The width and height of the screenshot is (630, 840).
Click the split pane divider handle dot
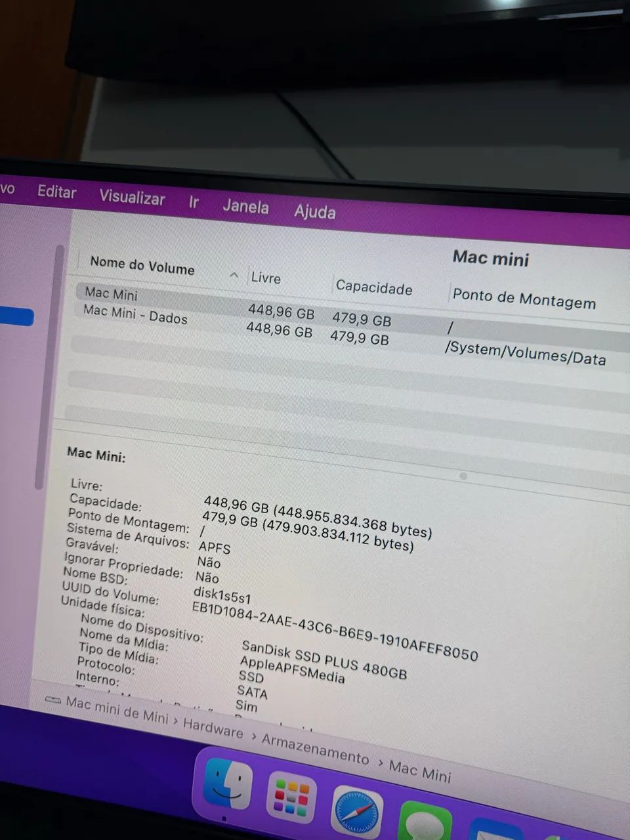coord(463,476)
